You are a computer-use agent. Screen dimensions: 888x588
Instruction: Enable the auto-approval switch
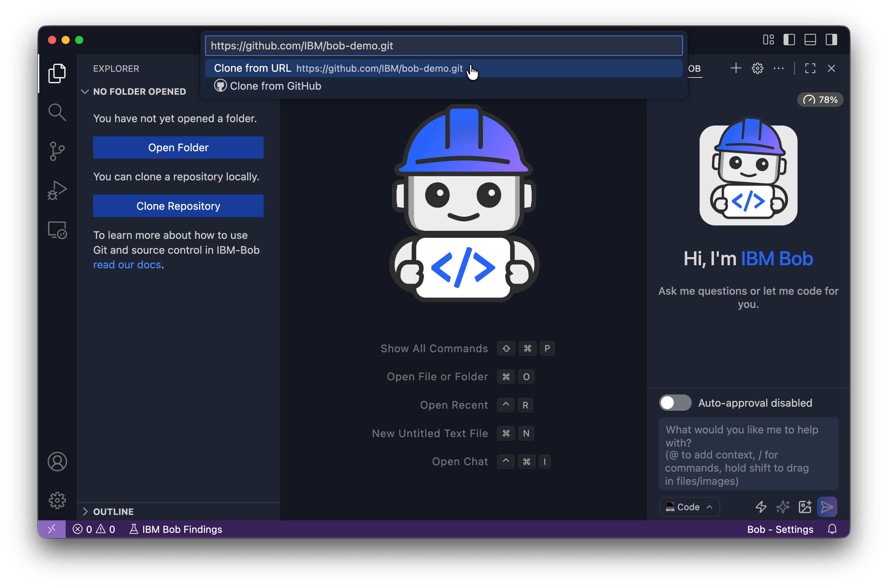tap(675, 403)
